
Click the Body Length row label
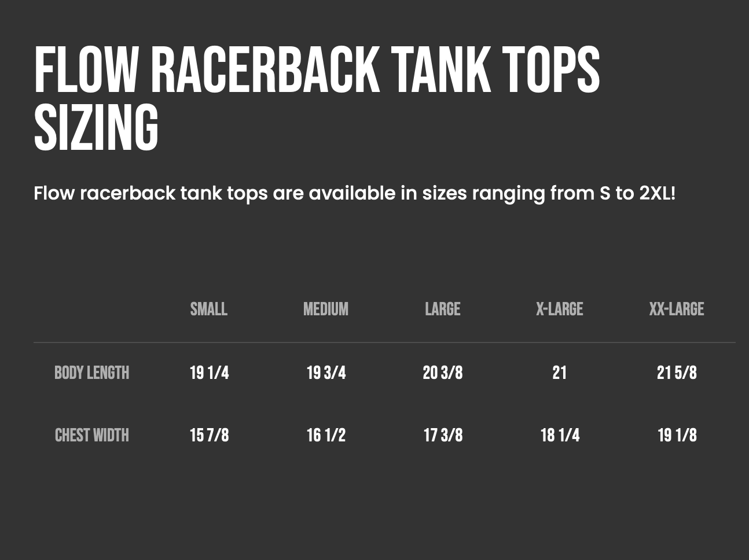pyautogui.click(x=91, y=373)
